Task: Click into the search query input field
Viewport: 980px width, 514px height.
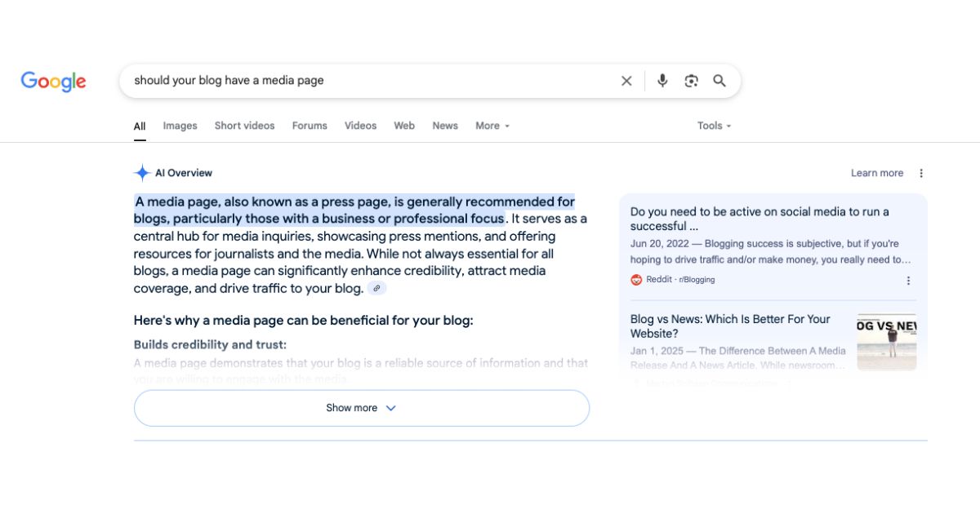Action: pyautogui.click(x=367, y=81)
